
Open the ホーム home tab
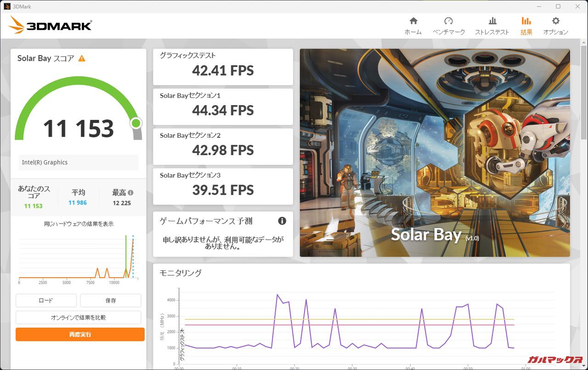413,26
